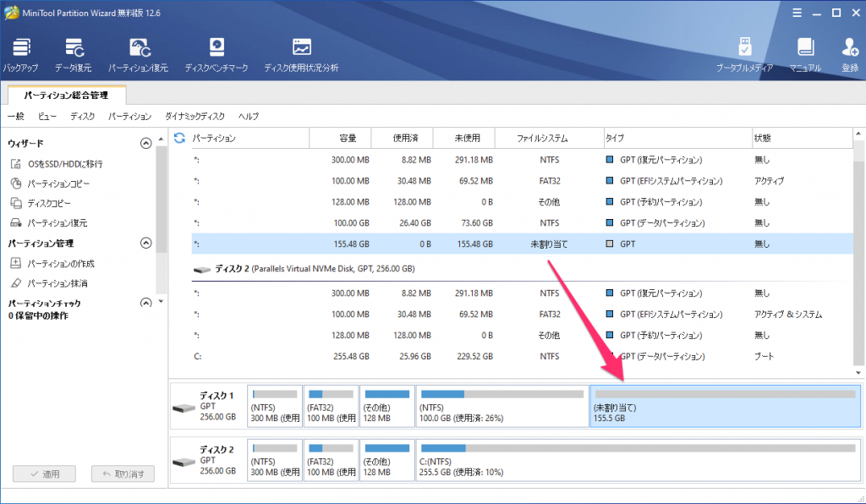866x504 pixels.
Task: Sort by 未使用 column header
Action: coord(464,138)
